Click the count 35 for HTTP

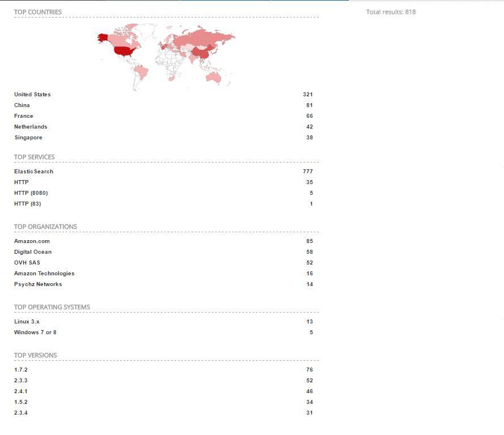[310, 182]
